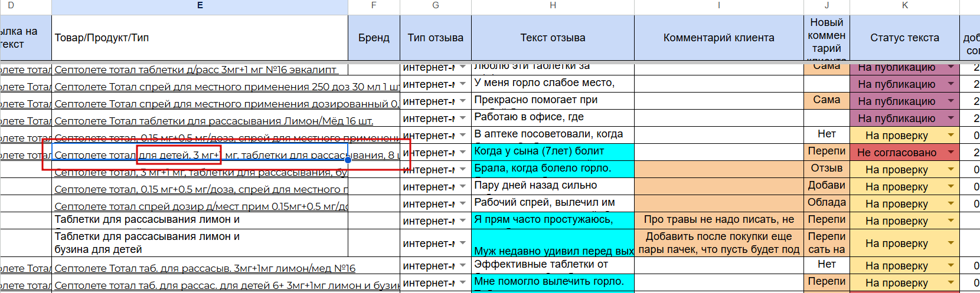980x293 pixels.
Task: Select the 'Облада' cell in new comment column
Action: [827, 203]
